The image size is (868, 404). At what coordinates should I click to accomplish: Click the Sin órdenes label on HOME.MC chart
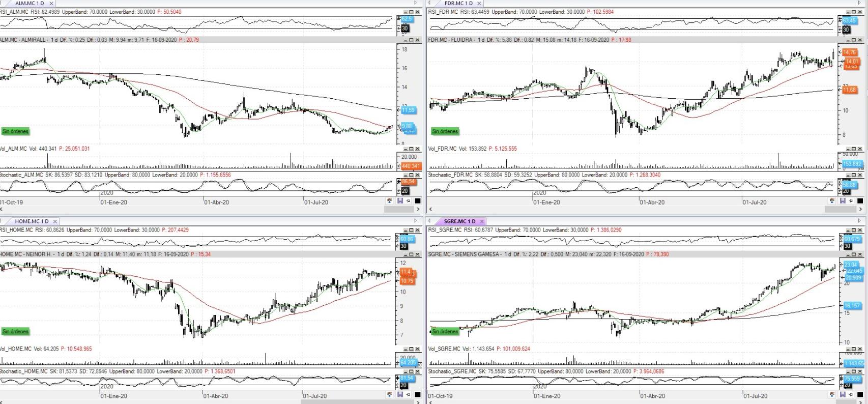pyautogui.click(x=15, y=331)
